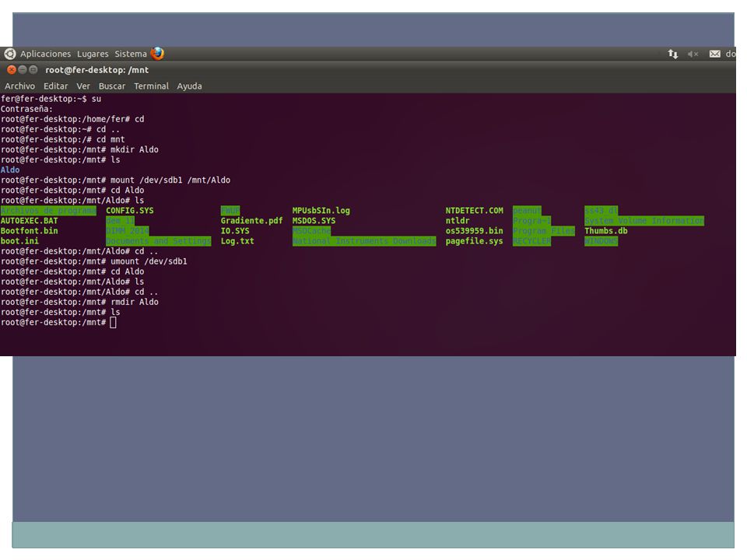Click the MSDOS.SYS file name

(x=314, y=221)
